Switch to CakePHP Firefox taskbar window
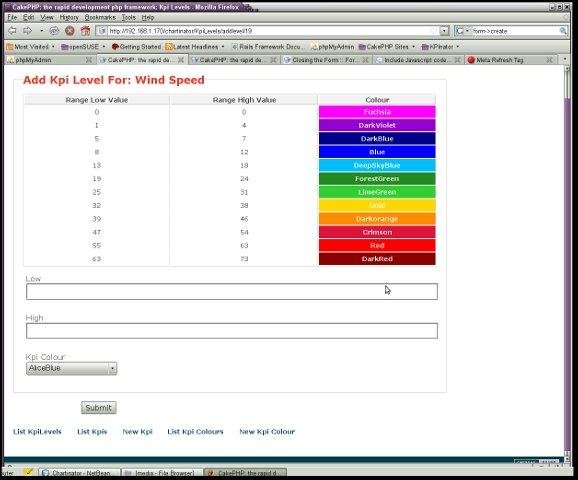 click(x=245, y=473)
